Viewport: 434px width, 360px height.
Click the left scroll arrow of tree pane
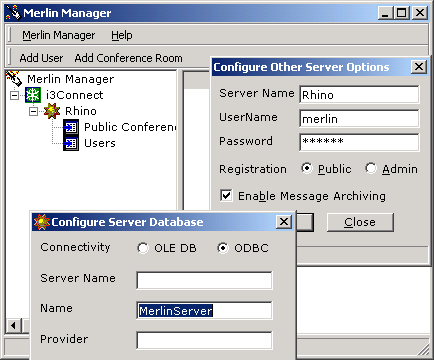(x=14, y=325)
